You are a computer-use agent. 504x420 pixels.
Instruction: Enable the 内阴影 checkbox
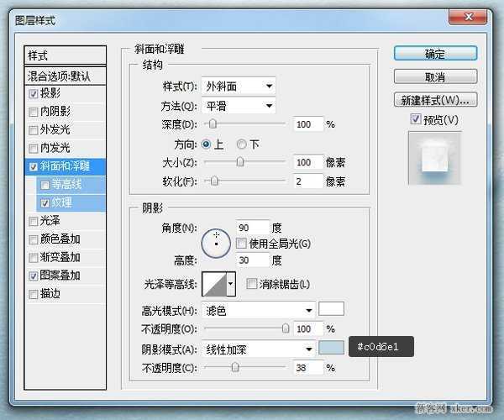[x=34, y=112]
